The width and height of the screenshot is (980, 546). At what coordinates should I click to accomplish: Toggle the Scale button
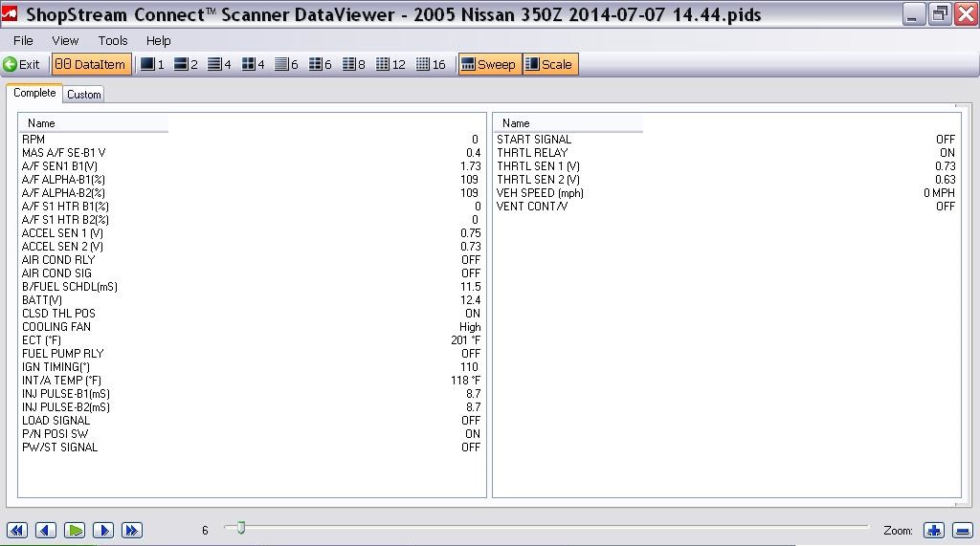point(550,64)
